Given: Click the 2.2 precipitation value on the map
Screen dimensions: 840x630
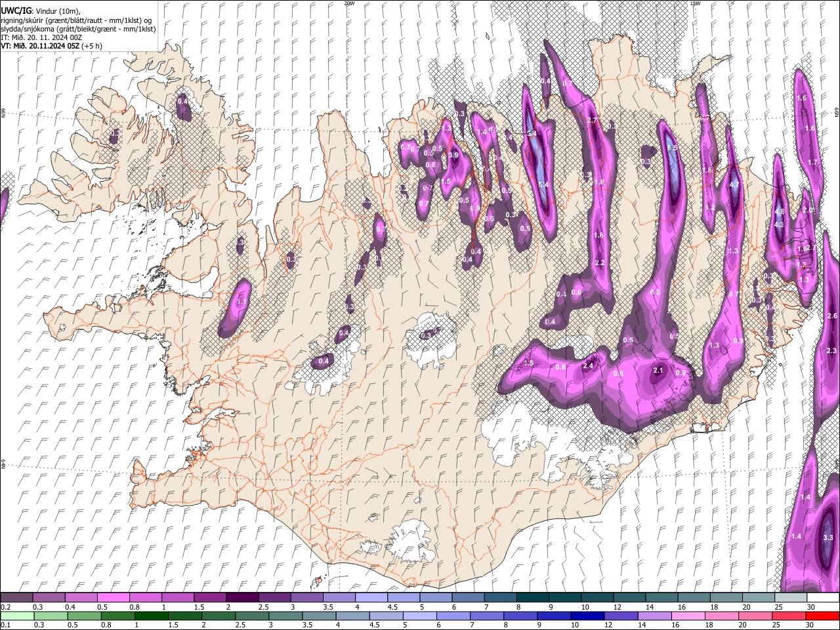Looking at the screenshot, I should click(599, 262).
